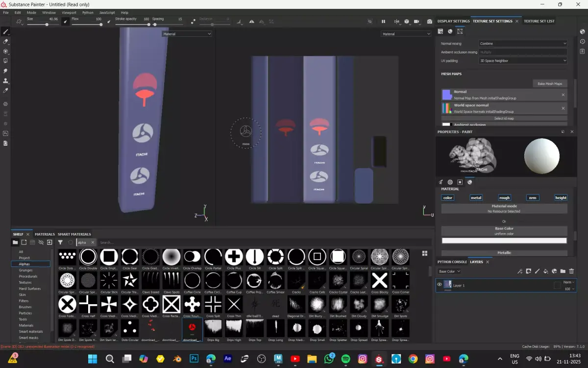Click the Bake Mesh Maps button
This screenshot has width=588, height=368.
point(550,84)
